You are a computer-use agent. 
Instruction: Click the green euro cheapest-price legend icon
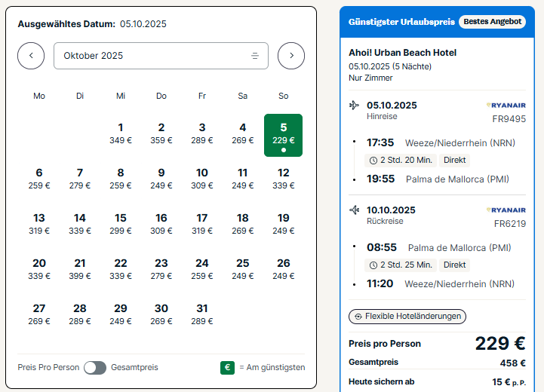point(227,367)
